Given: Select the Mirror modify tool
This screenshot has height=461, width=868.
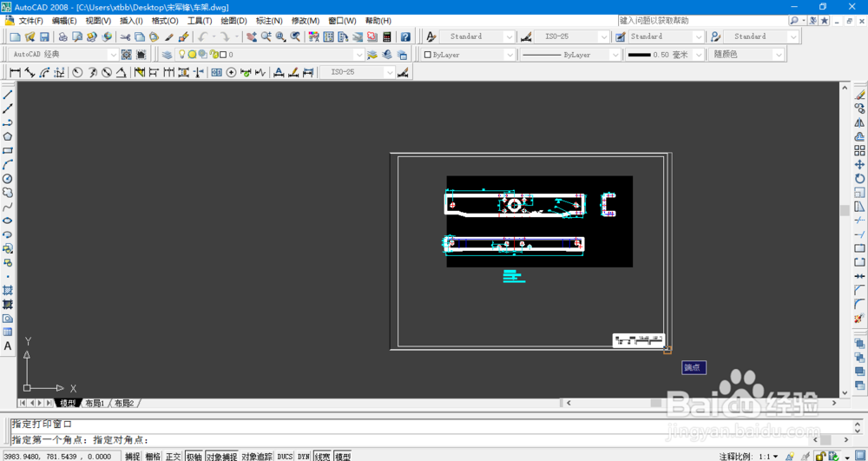Looking at the screenshot, I should [859, 122].
